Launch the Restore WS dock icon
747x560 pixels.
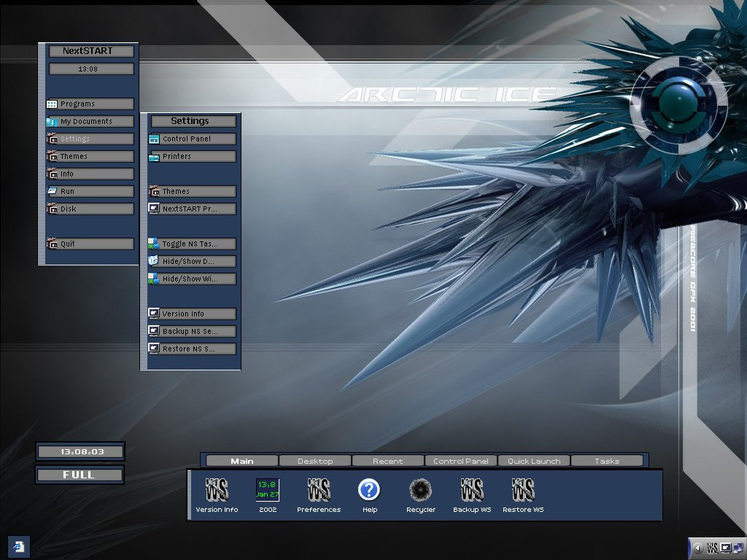click(523, 490)
